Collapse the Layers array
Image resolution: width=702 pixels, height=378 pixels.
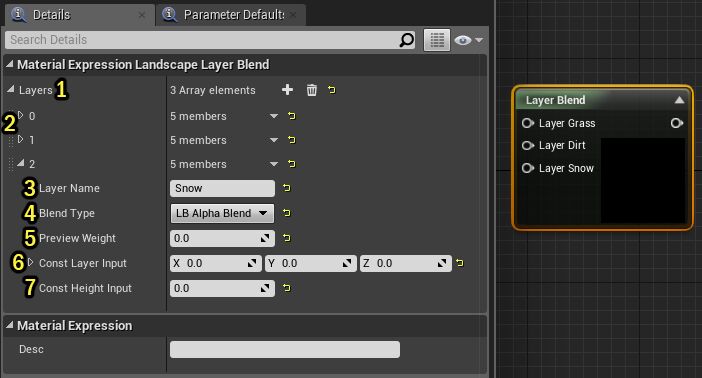[11, 90]
